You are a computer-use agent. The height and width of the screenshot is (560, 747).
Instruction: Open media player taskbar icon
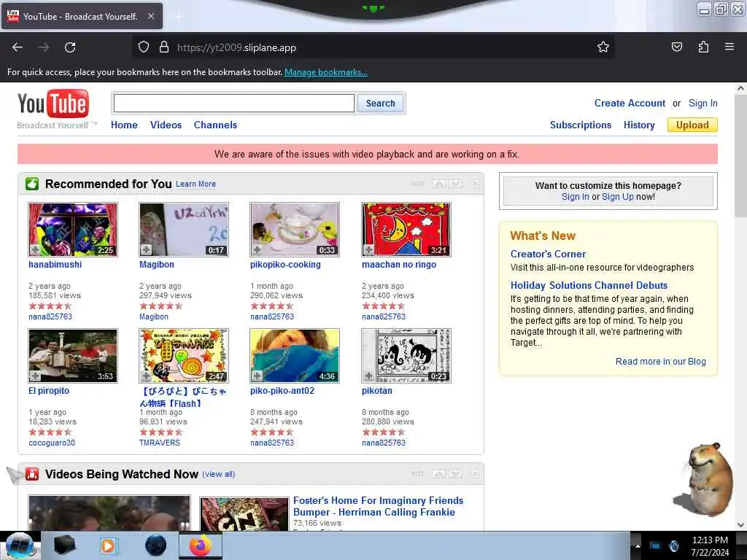coord(109,545)
